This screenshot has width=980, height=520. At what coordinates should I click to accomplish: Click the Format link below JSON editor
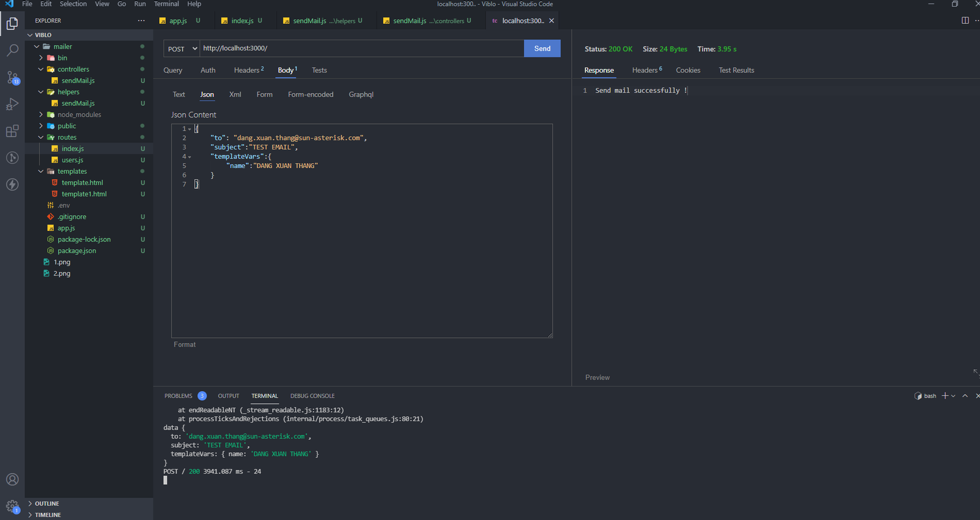pyautogui.click(x=185, y=344)
